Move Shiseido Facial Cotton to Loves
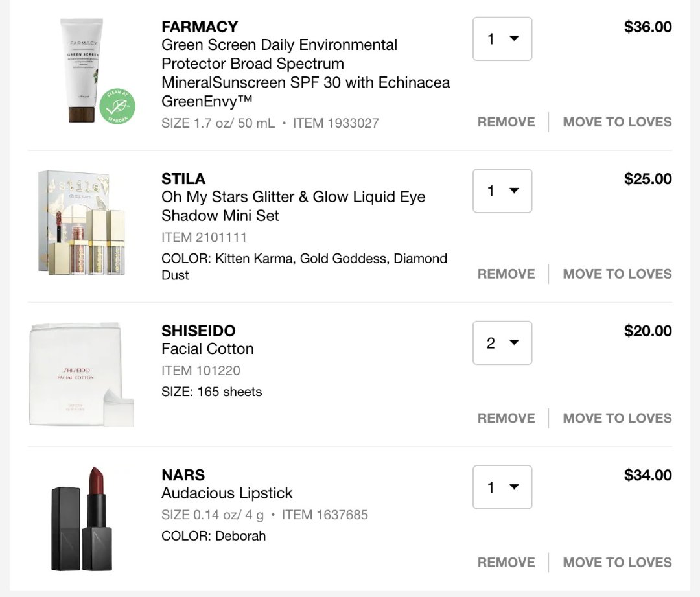The image size is (700, 597). (617, 418)
